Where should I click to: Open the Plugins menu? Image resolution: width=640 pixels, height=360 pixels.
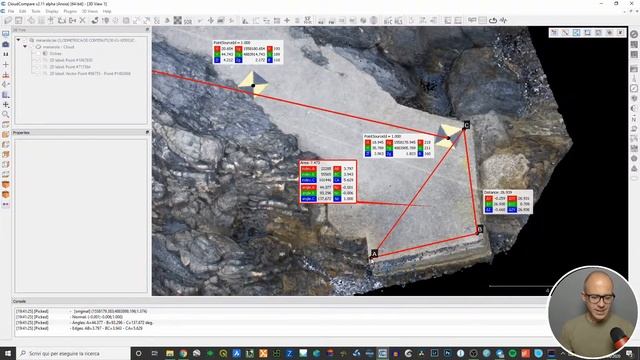[x=70, y=11]
